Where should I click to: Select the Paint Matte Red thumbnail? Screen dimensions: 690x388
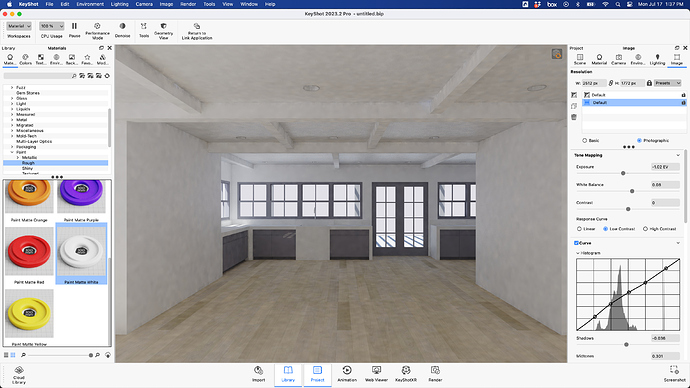coord(29,252)
